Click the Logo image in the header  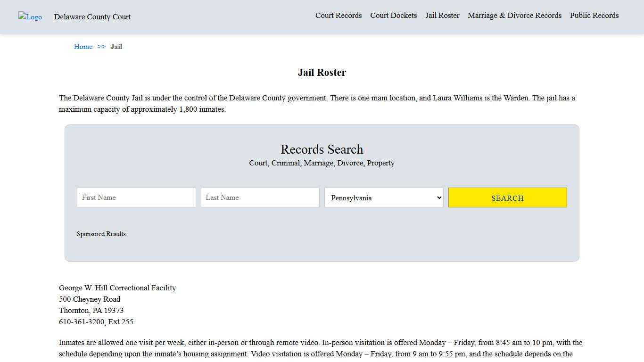30,17
